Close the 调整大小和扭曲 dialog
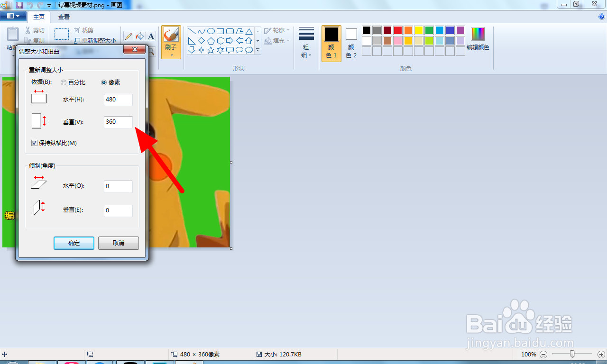The height and width of the screenshot is (364, 607). point(134,50)
